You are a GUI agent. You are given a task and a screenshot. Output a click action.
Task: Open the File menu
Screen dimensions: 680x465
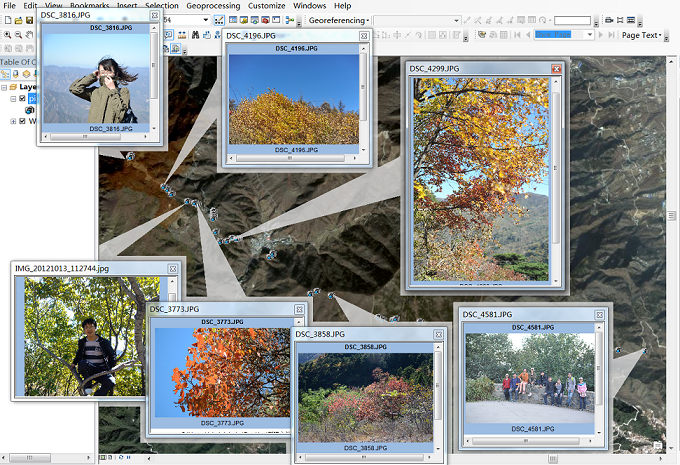point(10,6)
